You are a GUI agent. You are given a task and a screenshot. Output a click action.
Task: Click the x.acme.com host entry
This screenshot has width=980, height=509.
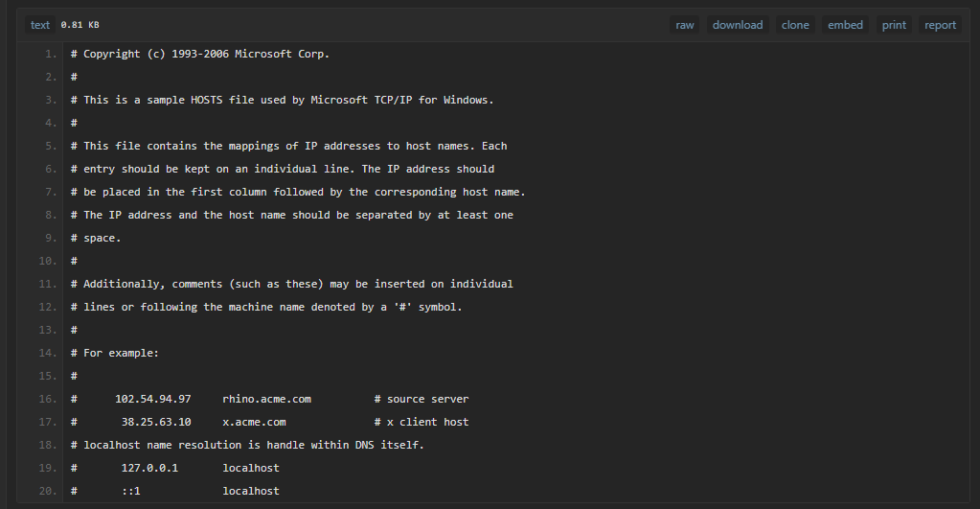click(254, 422)
